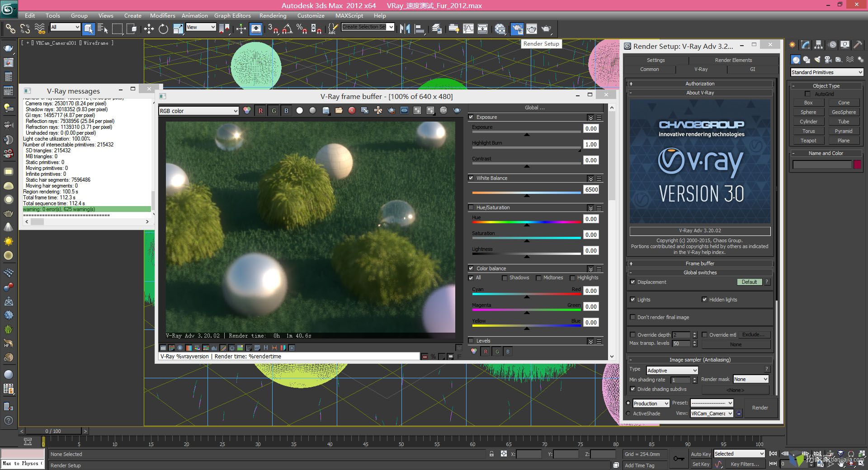Screen dimensions: 868x470
Task: Click the V-Ray messages horizontal scrollbar
Action: tap(86, 222)
